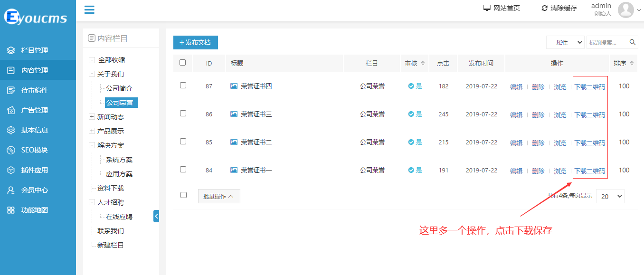Viewport: 644px width, 275px height.
Task: Click 浏览 for 荣誉证书二
Action: pyautogui.click(x=560, y=143)
